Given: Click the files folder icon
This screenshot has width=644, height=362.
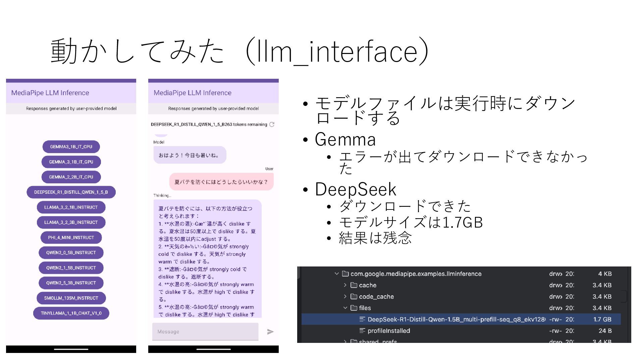Looking at the screenshot, I should point(354,308).
